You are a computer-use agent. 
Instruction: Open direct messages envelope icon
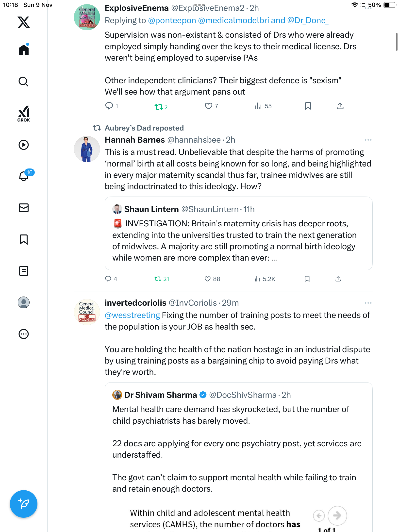[x=24, y=208]
